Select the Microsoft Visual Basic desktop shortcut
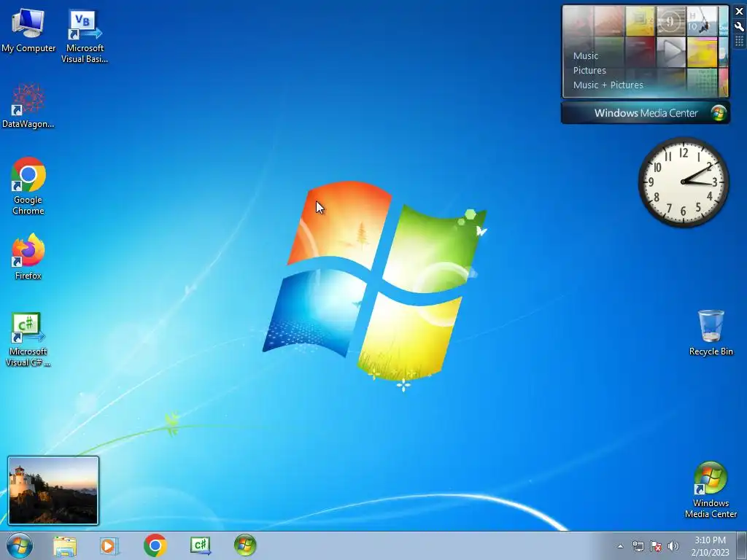The image size is (747, 560). pyautogui.click(x=85, y=36)
